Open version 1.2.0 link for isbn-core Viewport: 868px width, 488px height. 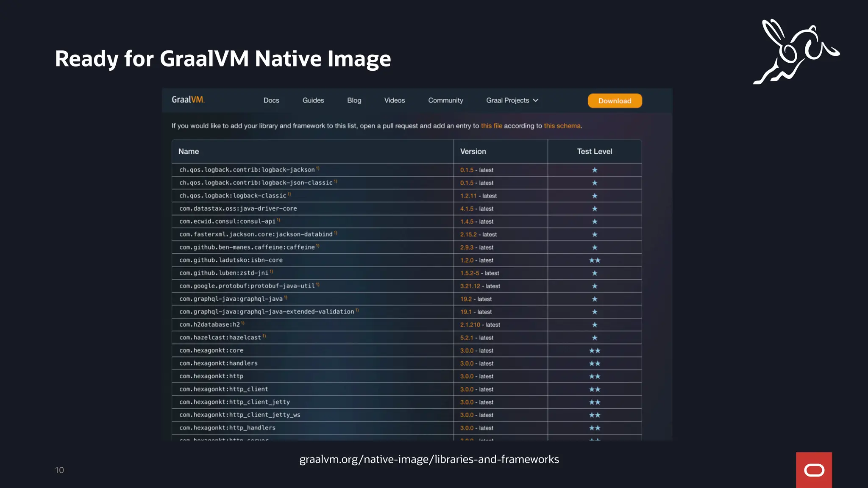[467, 260]
